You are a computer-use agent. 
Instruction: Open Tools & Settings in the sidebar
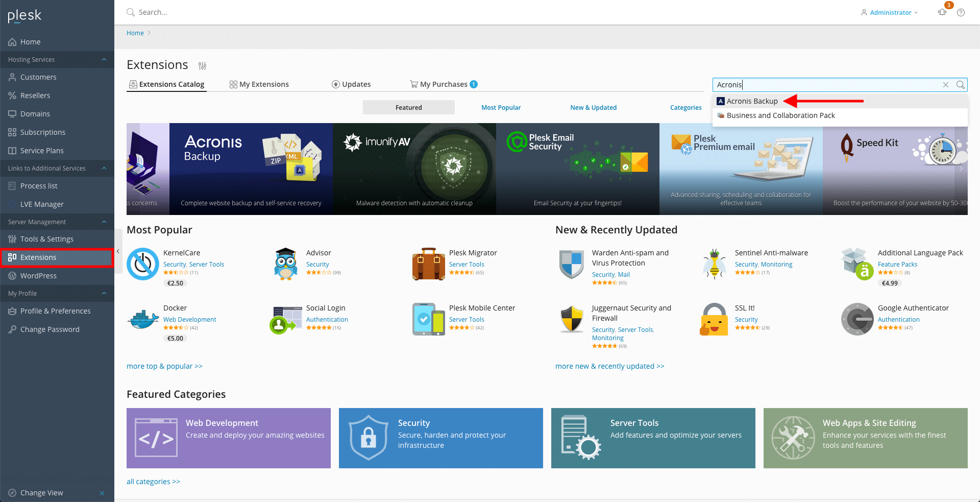tap(57, 239)
